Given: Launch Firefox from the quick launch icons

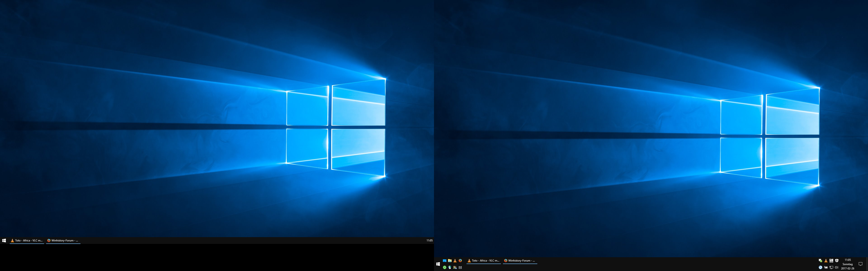Looking at the screenshot, I should click(x=460, y=261).
